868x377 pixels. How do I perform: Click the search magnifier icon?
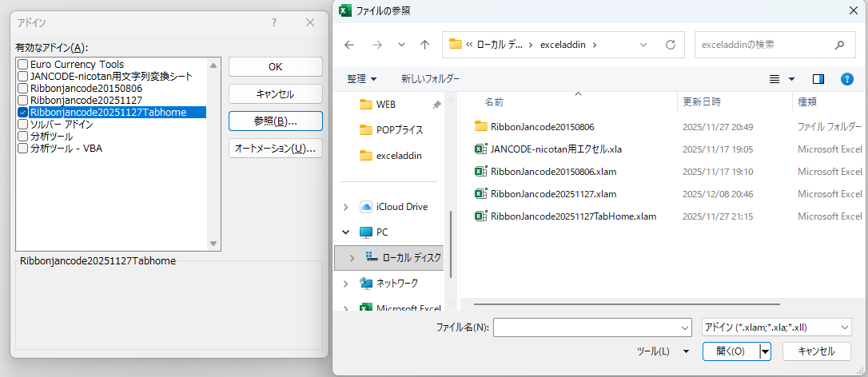click(x=839, y=45)
